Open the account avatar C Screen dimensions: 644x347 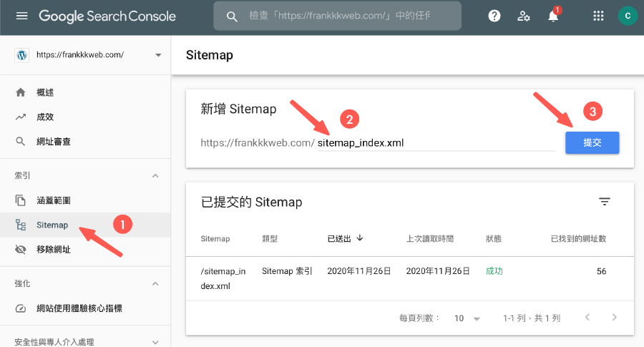coord(628,16)
